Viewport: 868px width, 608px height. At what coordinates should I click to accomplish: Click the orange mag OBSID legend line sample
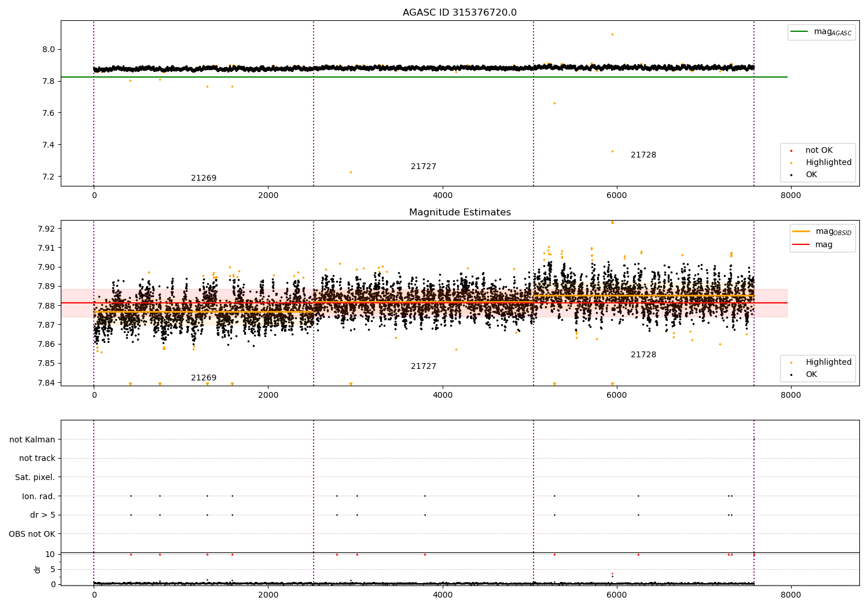pyautogui.click(x=801, y=232)
